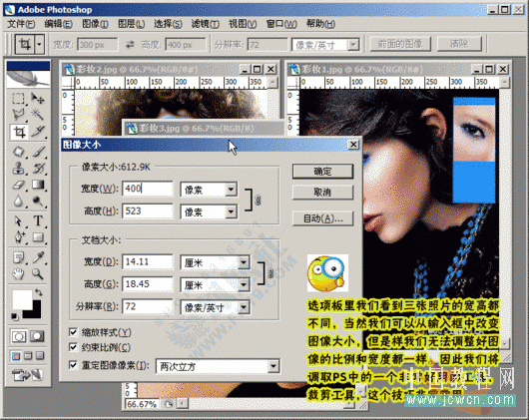Image resolution: width=529 pixels, height=420 pixels.
Task: Disable the 重定图像像素 checkbox
Action: (x=73, y=365)
